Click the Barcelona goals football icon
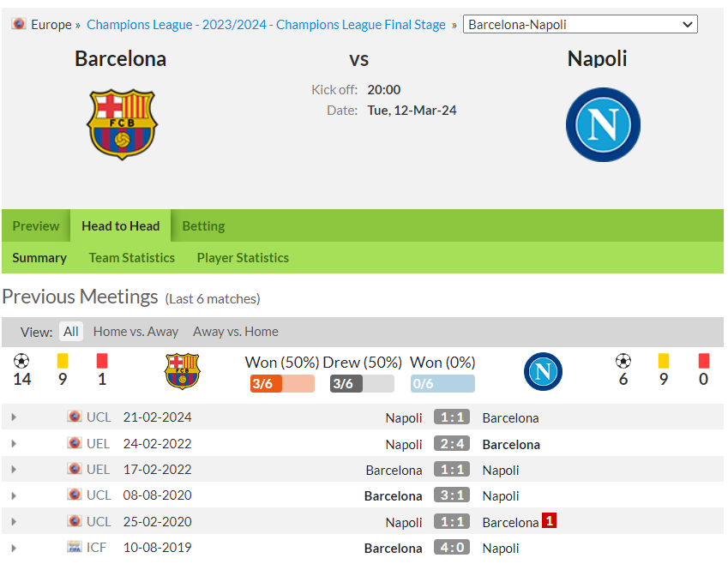The height and width of the screenshot is (576, 728). pos(21,361)
